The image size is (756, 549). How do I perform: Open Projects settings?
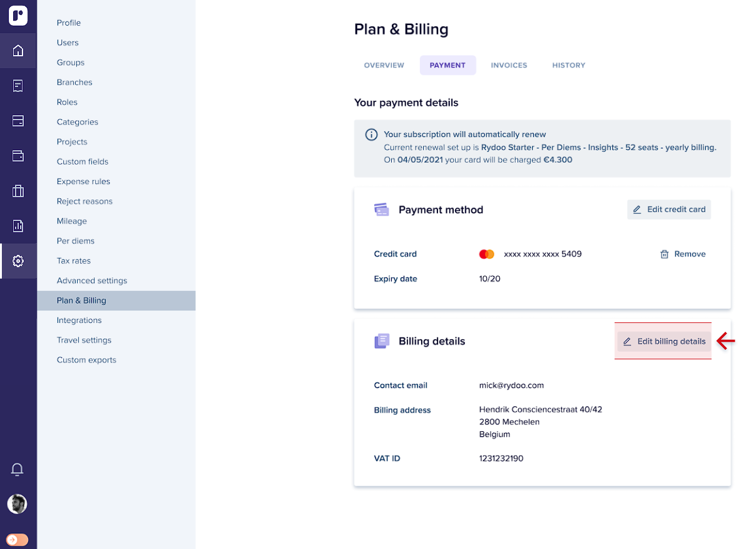tap(72, 141)
